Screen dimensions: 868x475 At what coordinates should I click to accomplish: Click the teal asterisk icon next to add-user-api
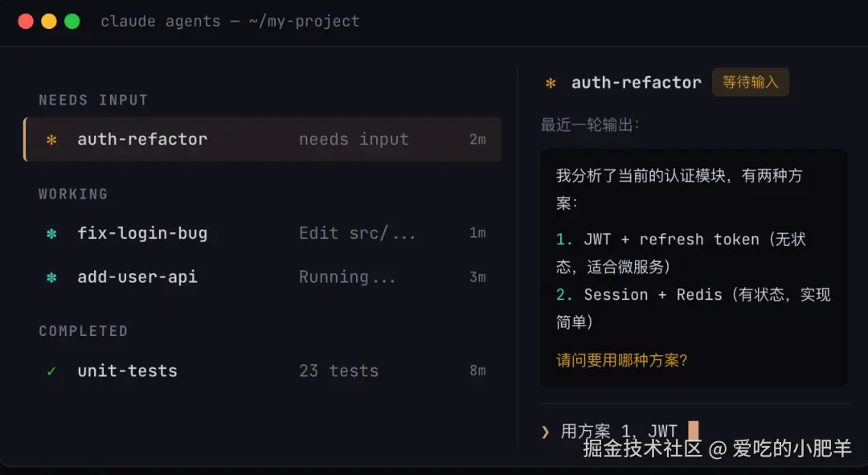click(x=51, y=277)
